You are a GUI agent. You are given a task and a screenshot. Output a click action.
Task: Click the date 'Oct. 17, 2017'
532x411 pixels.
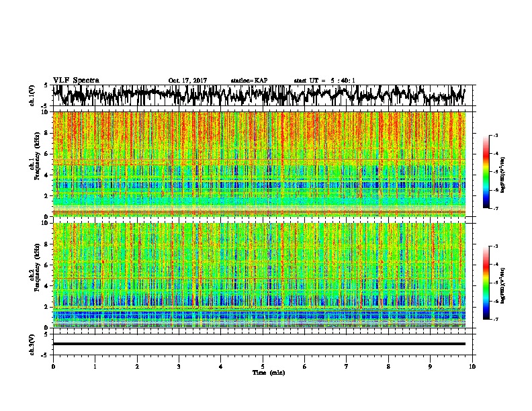click(x=187, y=81)
